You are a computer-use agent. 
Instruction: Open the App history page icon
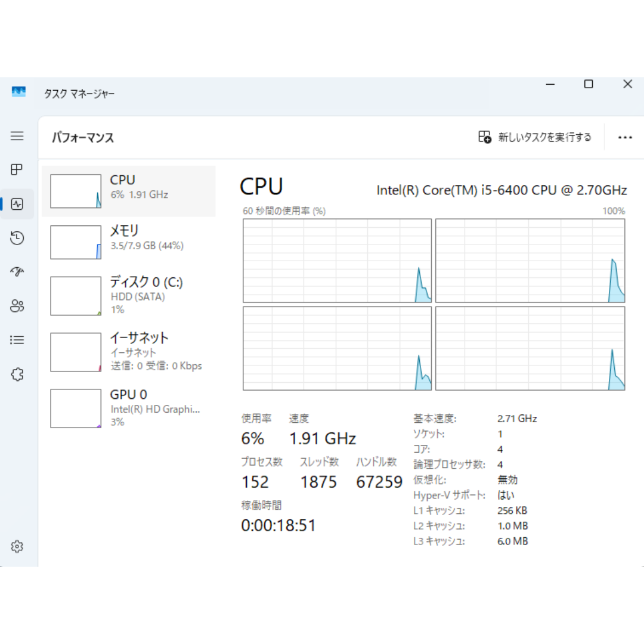point(17,238)
